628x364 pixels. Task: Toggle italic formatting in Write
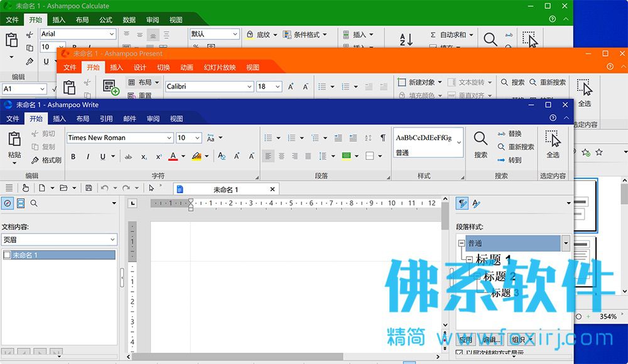(x=88, y=156)
